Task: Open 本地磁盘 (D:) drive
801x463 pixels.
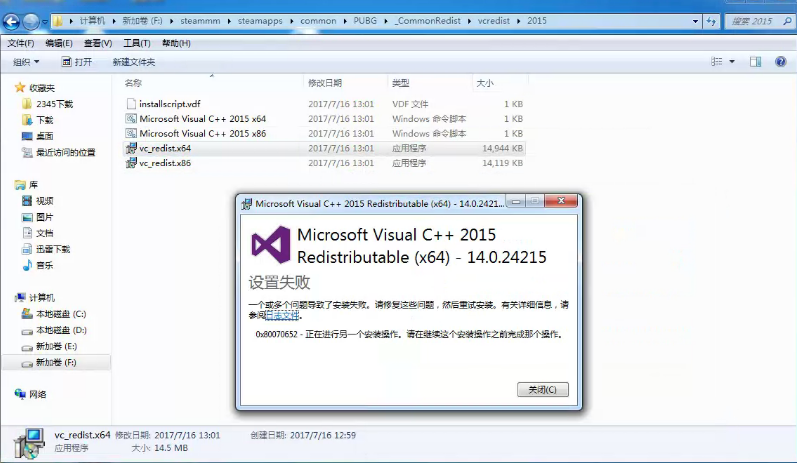Action: 61,330
